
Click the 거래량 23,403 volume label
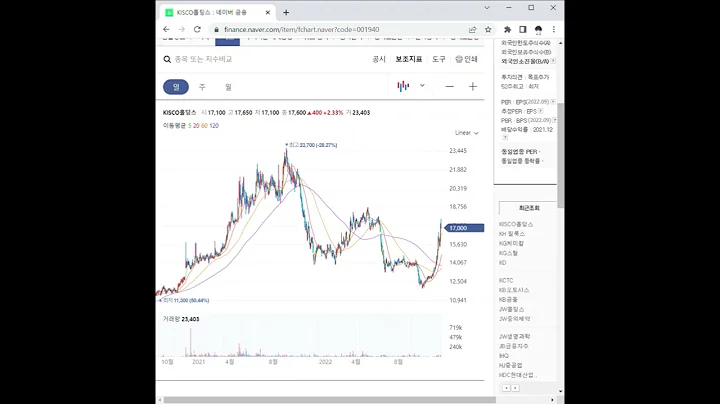coord(181,319)
